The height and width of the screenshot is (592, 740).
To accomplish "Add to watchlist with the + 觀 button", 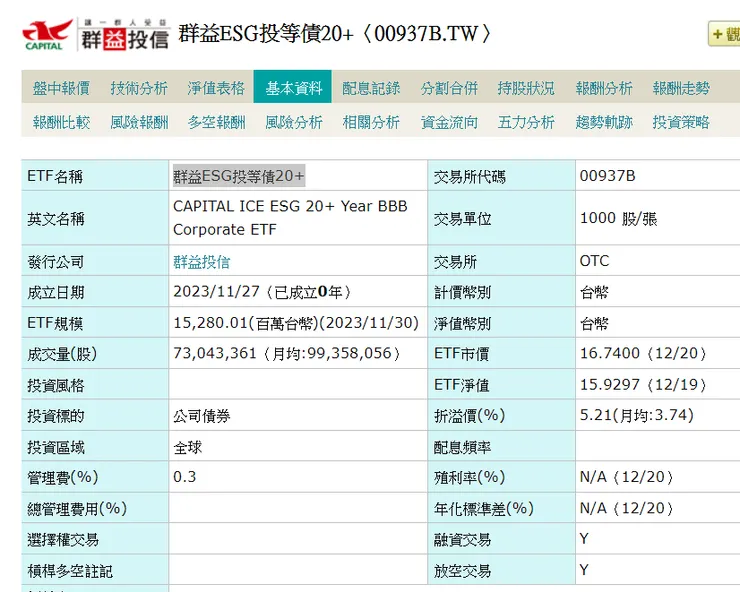I will pyautogui.click(x=724, y=34).
